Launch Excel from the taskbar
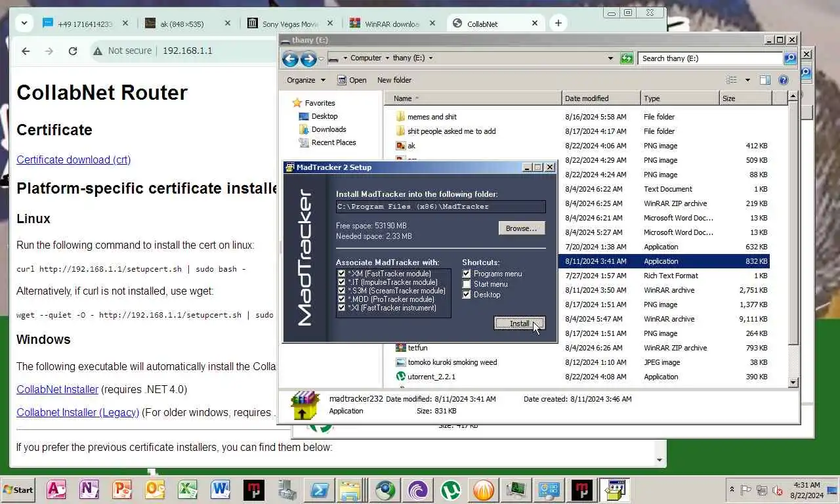Screen dimensions: 840x504 188,490
